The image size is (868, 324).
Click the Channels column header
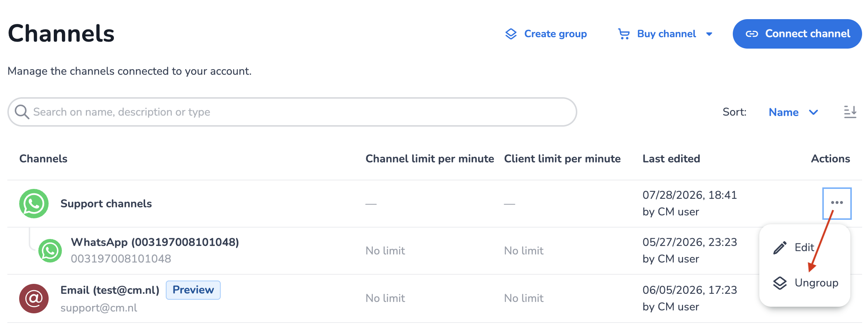43,159
